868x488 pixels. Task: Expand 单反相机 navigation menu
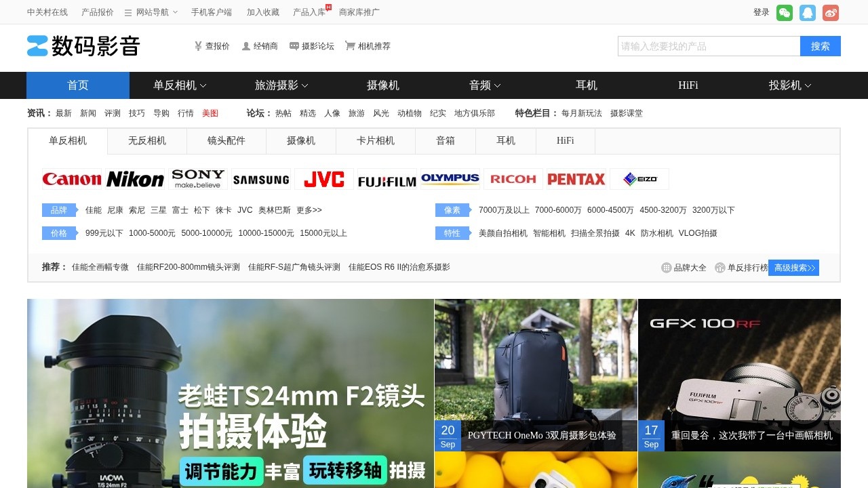pos(180,85)
